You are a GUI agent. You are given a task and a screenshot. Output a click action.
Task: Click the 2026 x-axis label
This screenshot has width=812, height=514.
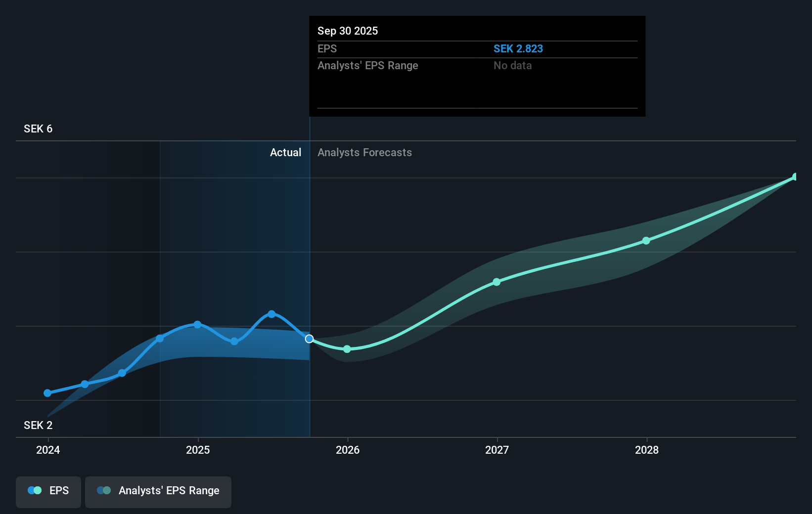(348, 450)
